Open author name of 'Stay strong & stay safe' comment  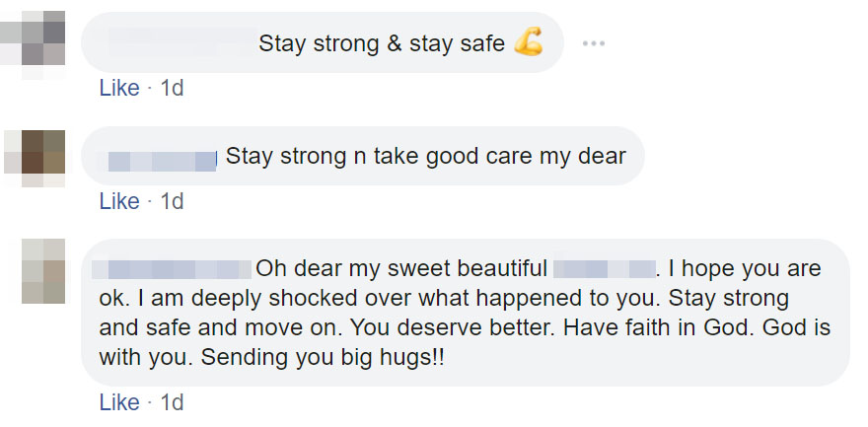(178, 43)
